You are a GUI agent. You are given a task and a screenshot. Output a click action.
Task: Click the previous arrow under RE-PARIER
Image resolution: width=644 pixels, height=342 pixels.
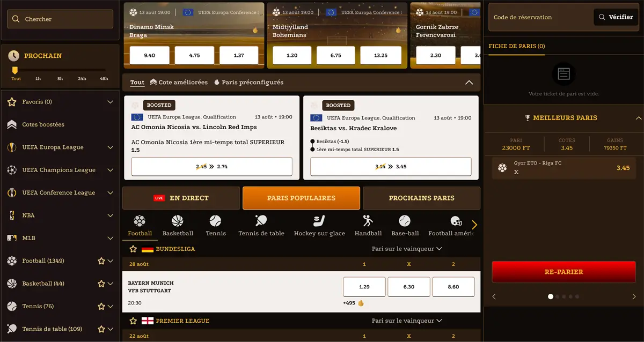point(494,296)
